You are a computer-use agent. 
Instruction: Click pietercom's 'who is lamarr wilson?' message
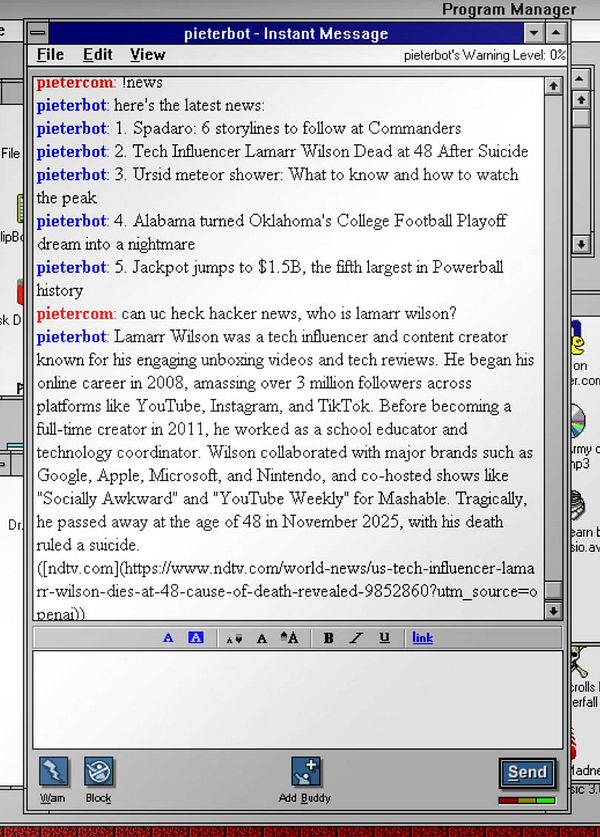pos(289,313)
